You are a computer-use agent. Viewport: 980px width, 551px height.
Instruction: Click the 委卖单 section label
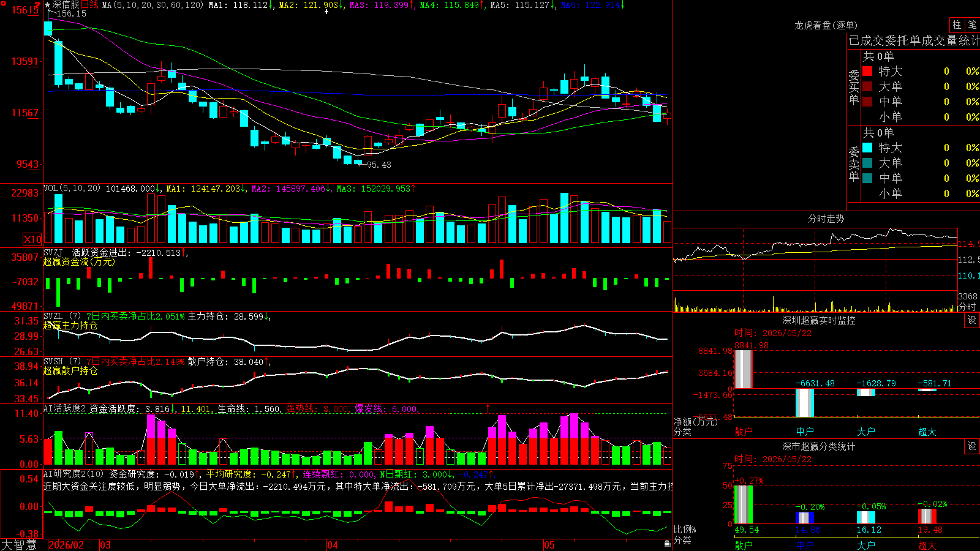[854, 163]
